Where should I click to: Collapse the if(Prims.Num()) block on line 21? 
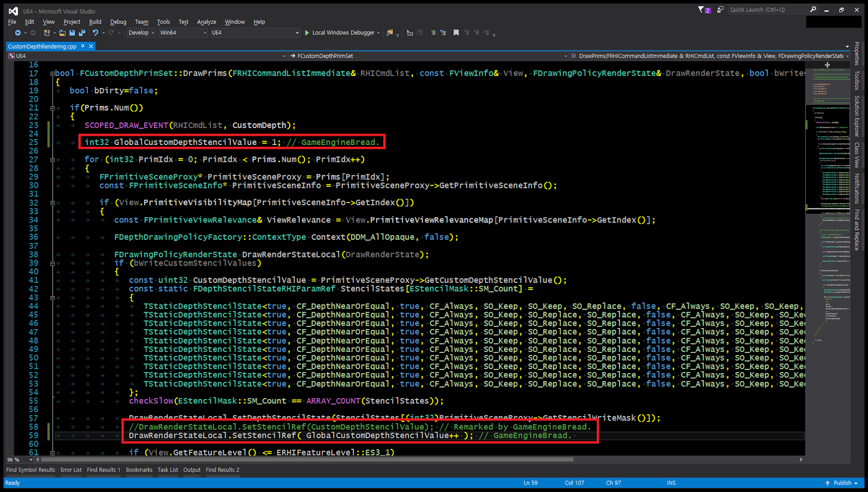pos(53,108)
